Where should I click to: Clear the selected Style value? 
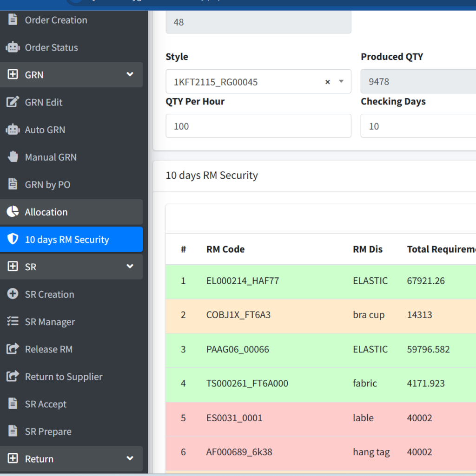(327, 82)
